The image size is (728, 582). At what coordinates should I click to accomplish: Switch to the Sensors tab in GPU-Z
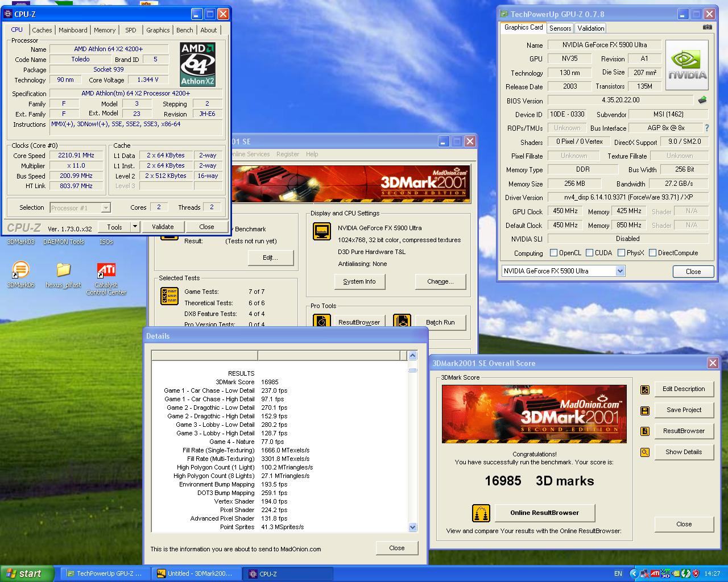click(x=560, y=28)
